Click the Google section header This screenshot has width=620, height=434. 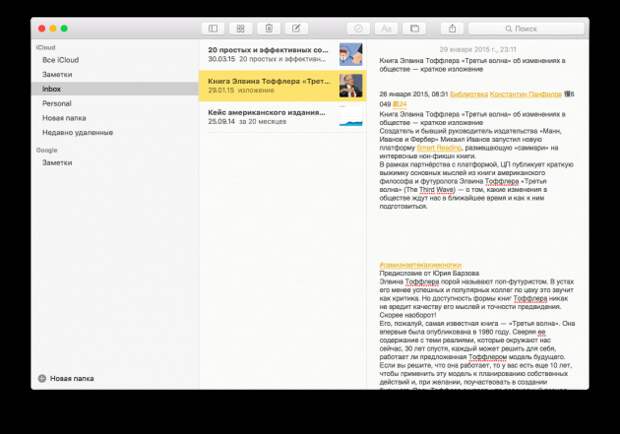point(47,150)
